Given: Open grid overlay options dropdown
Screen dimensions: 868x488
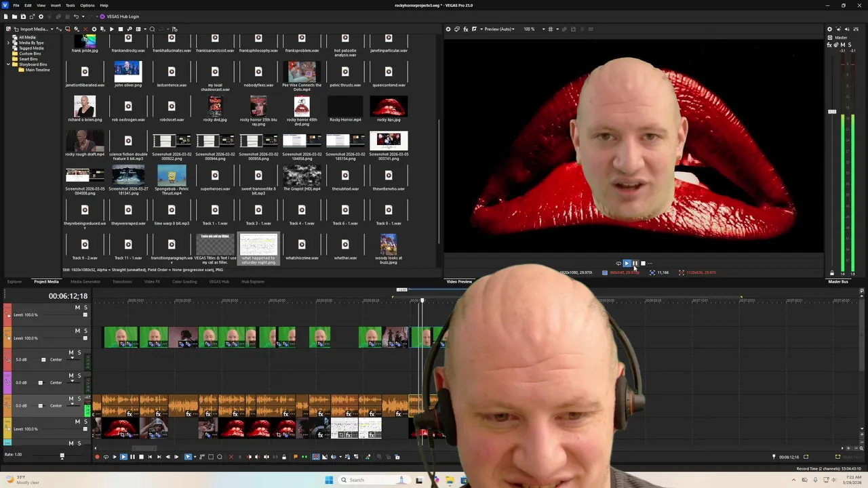Looking at the screenshot, I should 557,29.
